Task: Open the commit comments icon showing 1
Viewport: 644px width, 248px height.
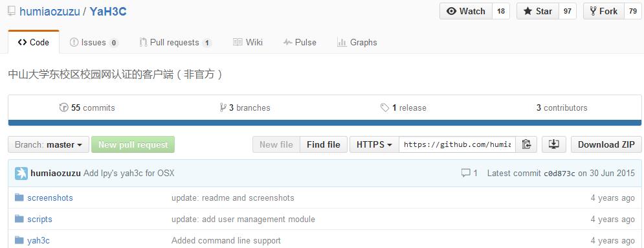Action: [x=469, y=174]
